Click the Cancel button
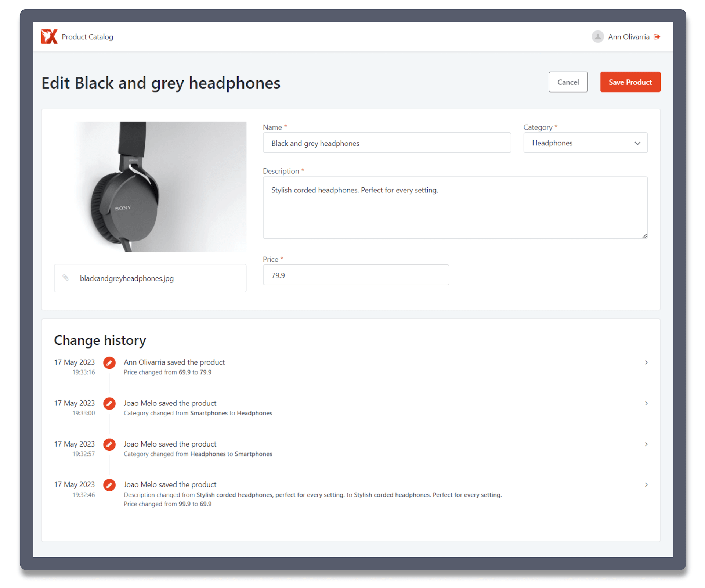 point(568,82)
